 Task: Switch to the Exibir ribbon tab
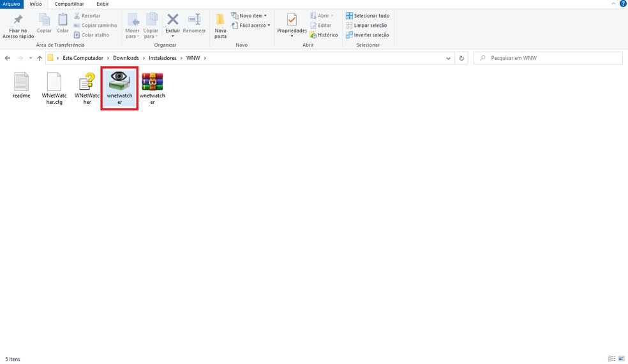pyautogui.click(x=103, y=4)
